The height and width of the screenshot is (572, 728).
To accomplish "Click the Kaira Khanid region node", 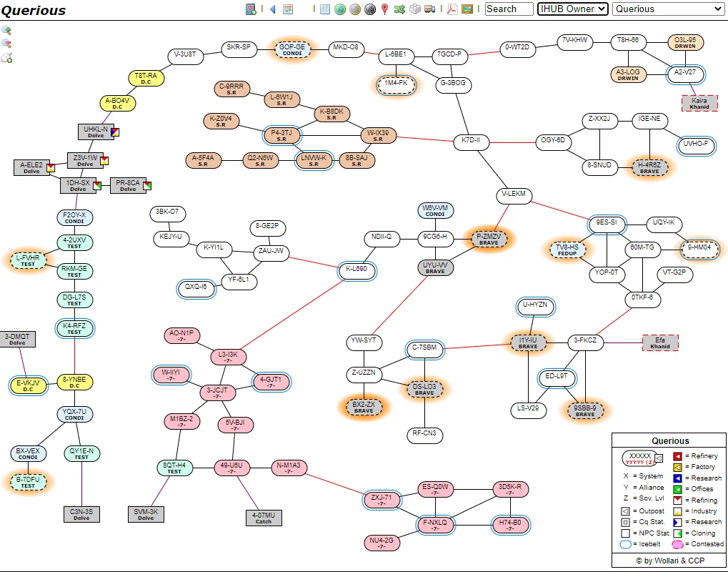I will tap(699, 104).
